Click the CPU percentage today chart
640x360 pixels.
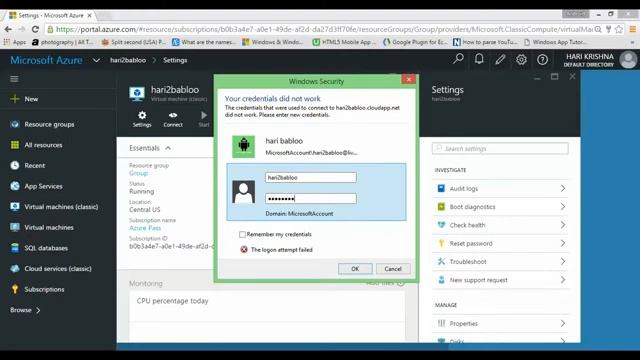pyautogui.click(x=267, y=316)
